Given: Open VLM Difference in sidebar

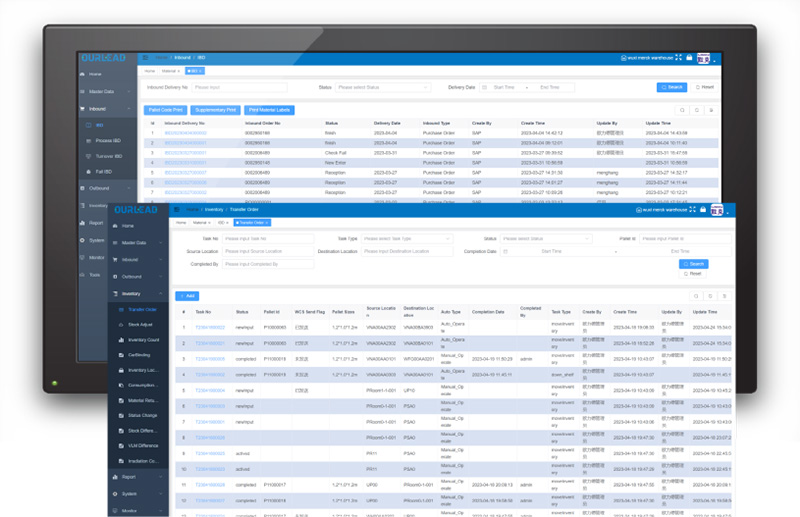Looking at the screenshot, I should 143,445.
